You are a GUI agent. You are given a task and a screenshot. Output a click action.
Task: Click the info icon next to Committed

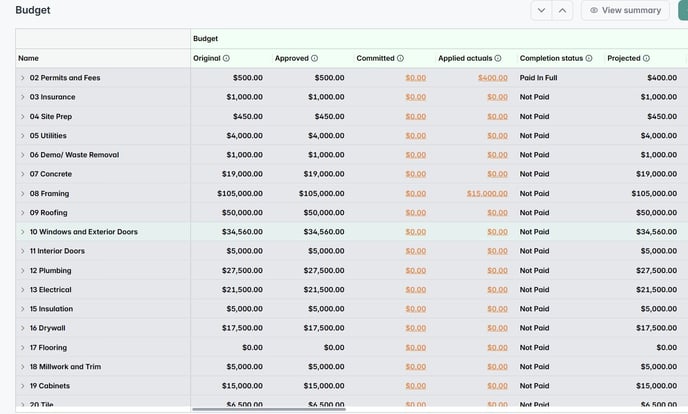[x=400, y=58]
